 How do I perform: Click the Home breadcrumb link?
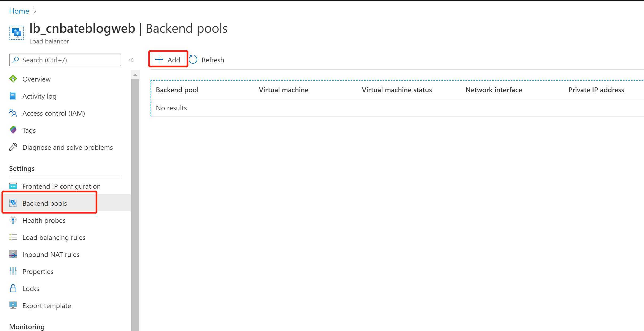(19, 11)
